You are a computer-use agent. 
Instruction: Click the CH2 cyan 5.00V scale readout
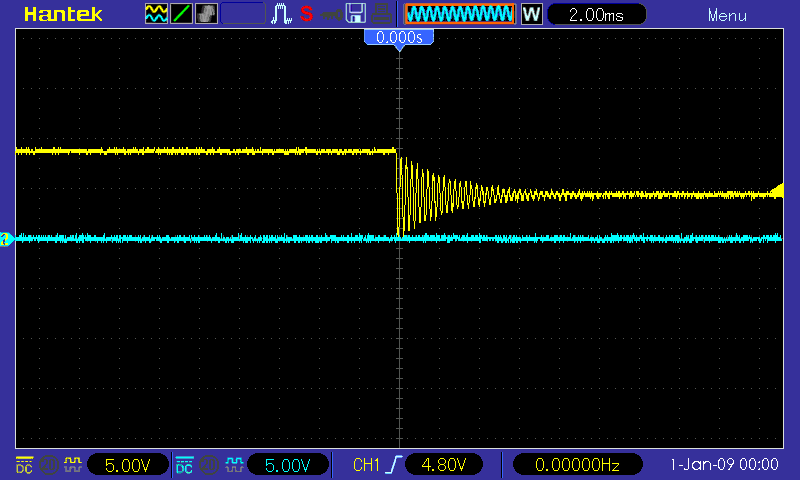[x=288, y=465]
